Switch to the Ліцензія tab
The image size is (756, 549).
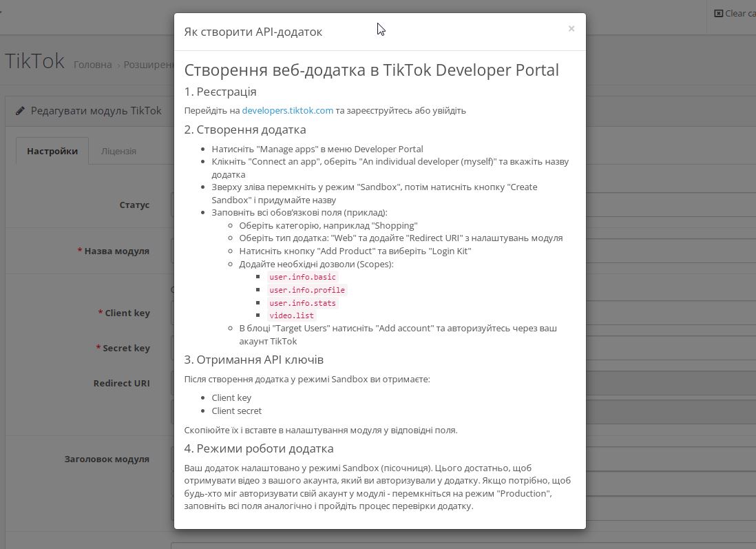coord(118,151)
